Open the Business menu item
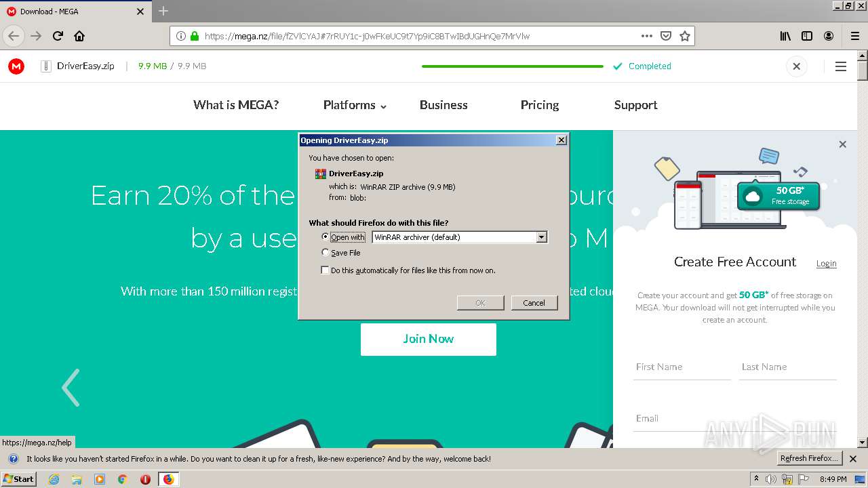 (x=443, y=105)
